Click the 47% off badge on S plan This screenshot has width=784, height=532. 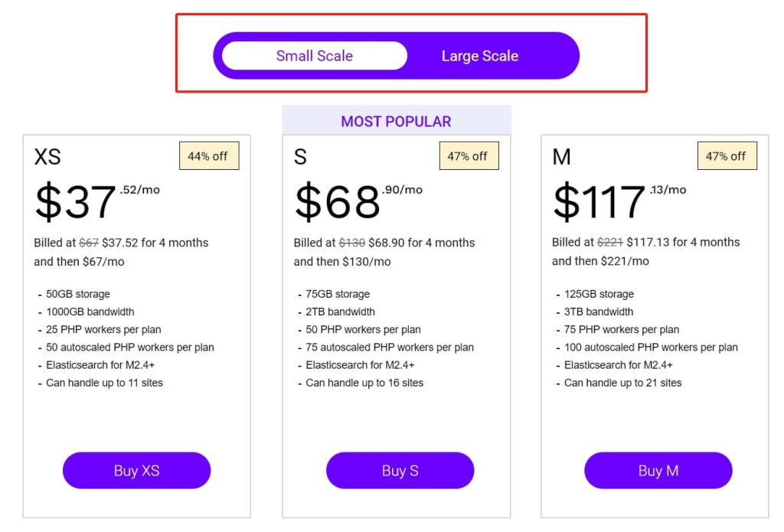click(x=468, y=155)
